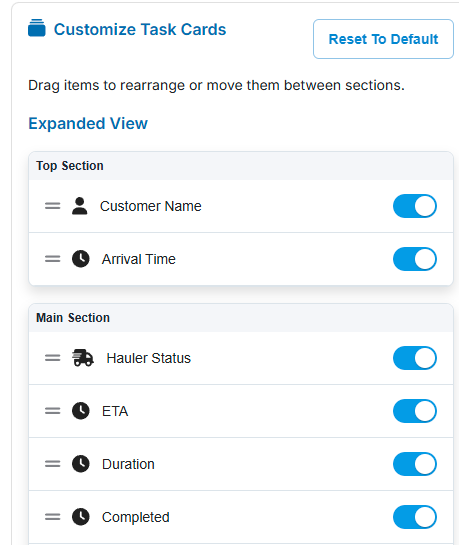Click the clock icon beside Duration
Screen dimensions: 459x545
81,464
